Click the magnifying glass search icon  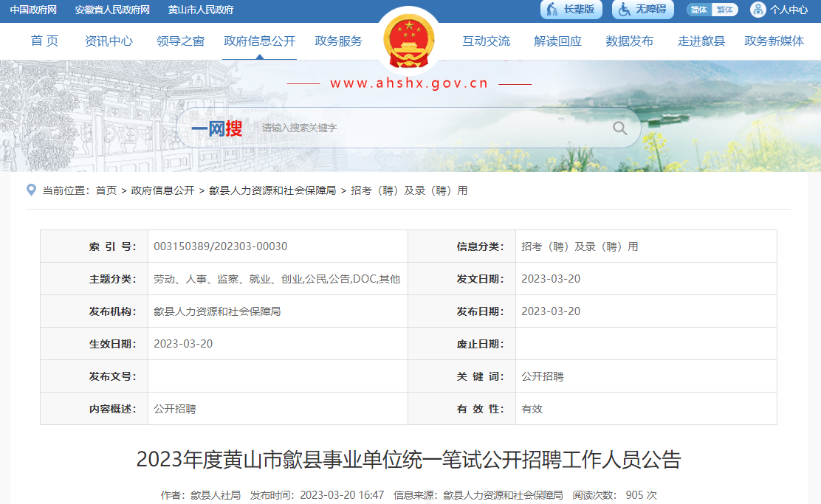(x=619, y=128)
